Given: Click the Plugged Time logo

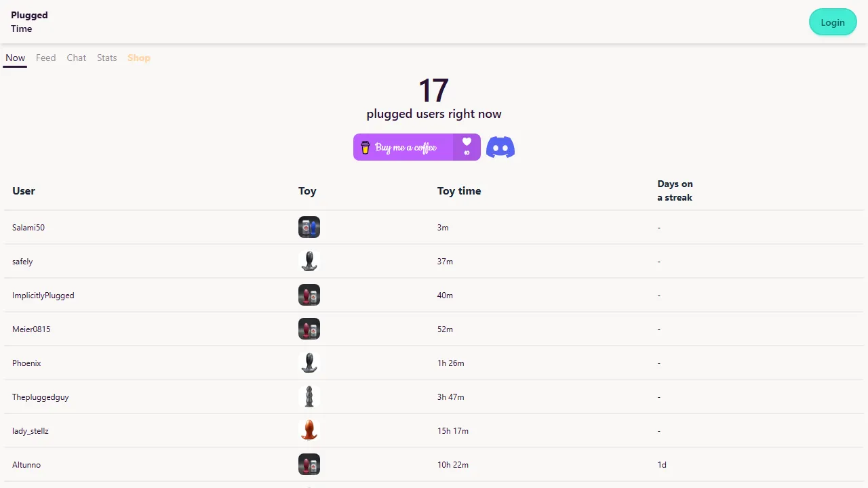Looking at the screenshot, I should 29,22.
